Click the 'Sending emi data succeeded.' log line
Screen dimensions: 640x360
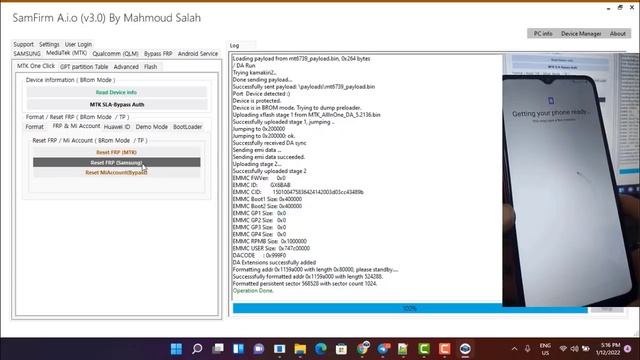click(269, 157)
